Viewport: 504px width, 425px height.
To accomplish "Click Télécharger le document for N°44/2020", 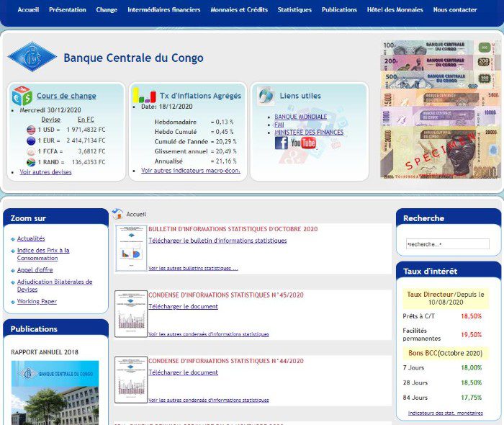I will point(183,372).
